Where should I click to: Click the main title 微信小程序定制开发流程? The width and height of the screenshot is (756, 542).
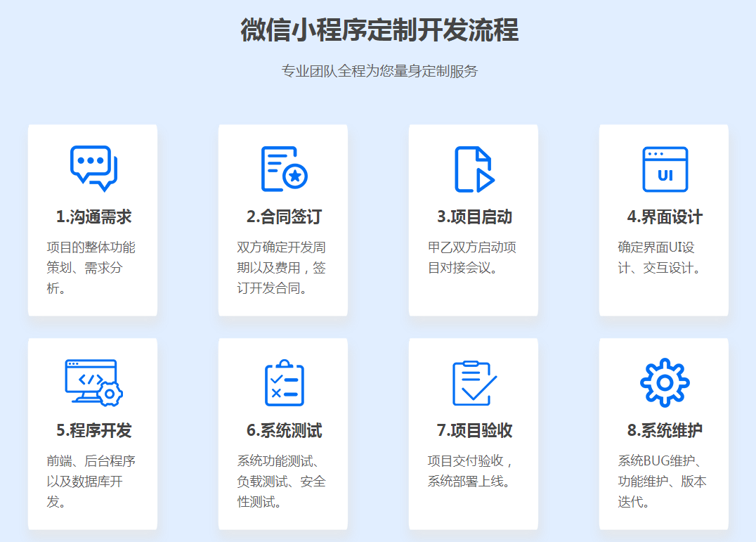click(379, 30)
